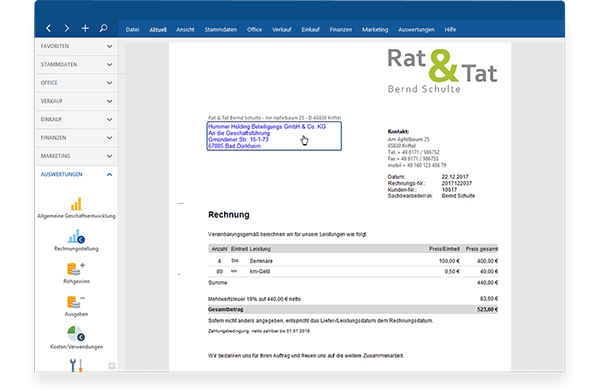Open the Rechnungsstellung report icon
The height and width of the screenshot is (392, 600).
(76, 237)
